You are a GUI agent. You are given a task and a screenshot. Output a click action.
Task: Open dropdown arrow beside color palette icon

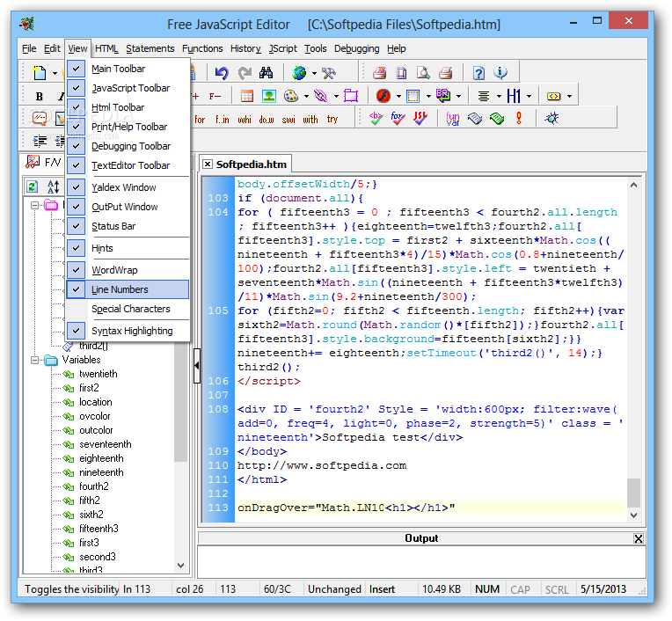pyautogui.click(x=306, y=96)
